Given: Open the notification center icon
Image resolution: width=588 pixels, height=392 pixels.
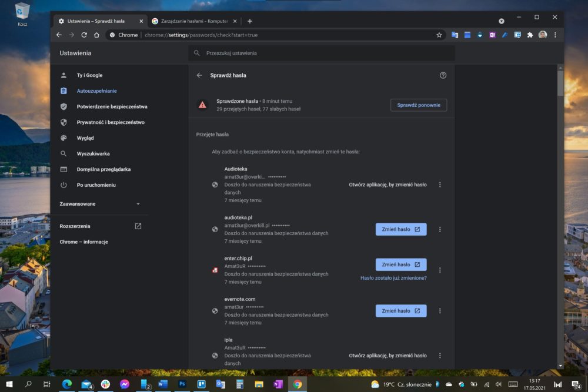Looking at the screenshot, I should point(576,384).
